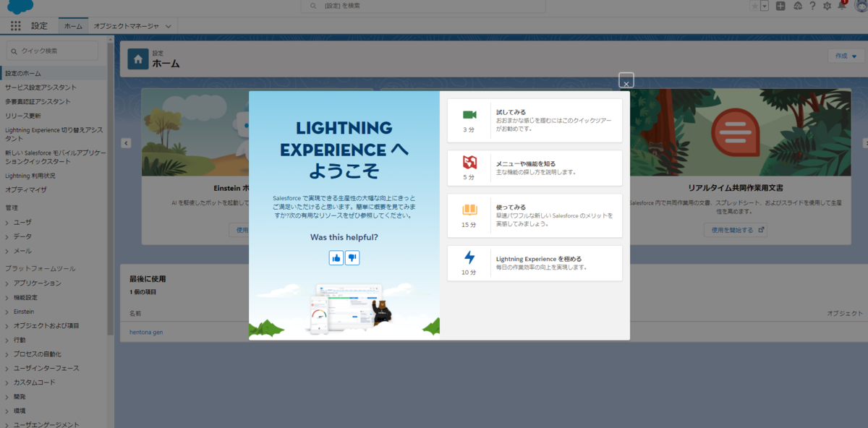Expand the 行動 tree node
This screenshot has width=868, height=428.
click(7, 340)
